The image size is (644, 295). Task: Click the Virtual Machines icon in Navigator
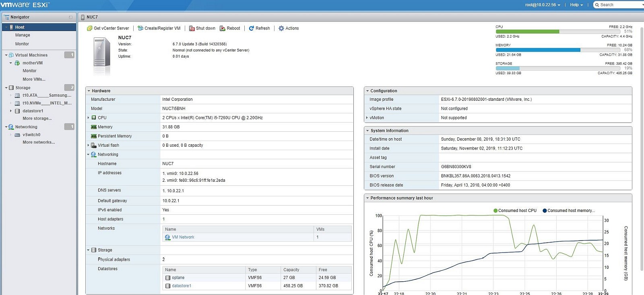click(11, 55)
